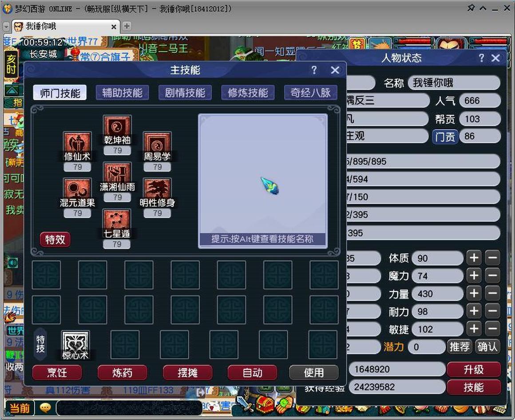Decrease 体质 with the minus button
This screenshot has height=420, width=515.
tap(493, 258)
